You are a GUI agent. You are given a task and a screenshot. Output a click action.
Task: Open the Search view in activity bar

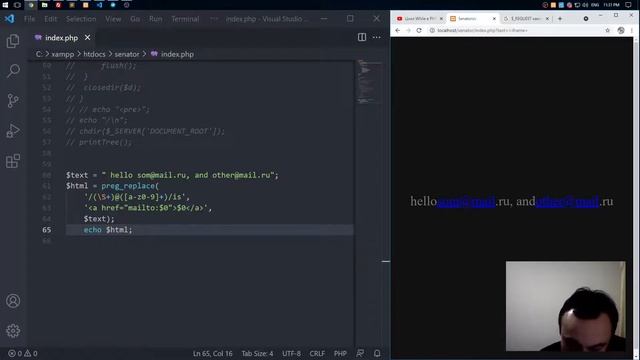coord(13,71)
